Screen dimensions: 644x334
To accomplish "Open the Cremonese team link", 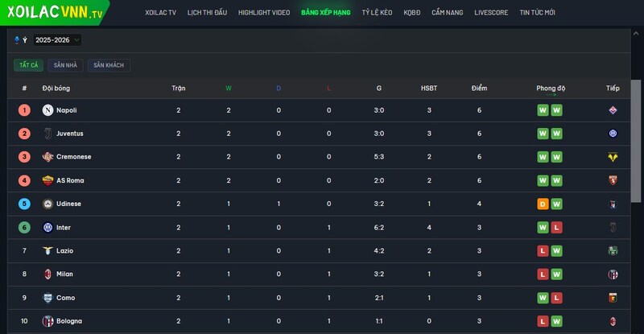I will pos(74,157).
